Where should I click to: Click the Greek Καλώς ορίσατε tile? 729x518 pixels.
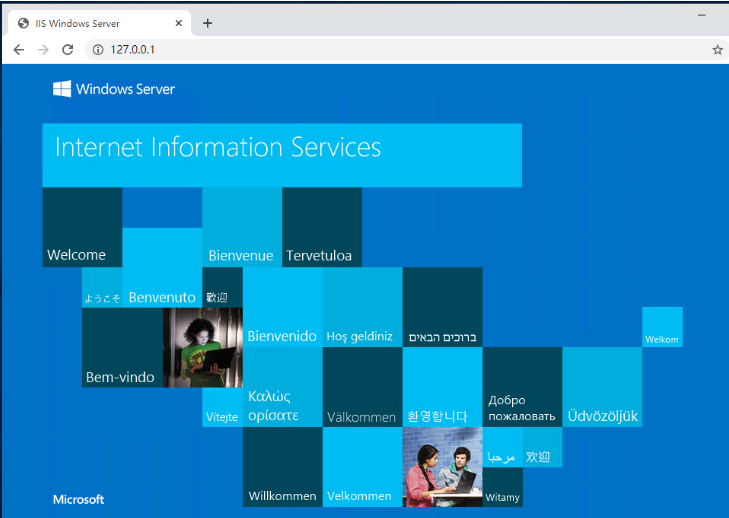(283, 387)
